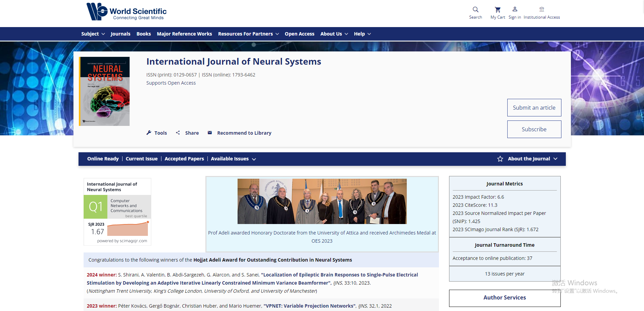Expand the Available Issues dropdown
The height and width of the screenshot is (311, 644).
(x=233, y=159)
